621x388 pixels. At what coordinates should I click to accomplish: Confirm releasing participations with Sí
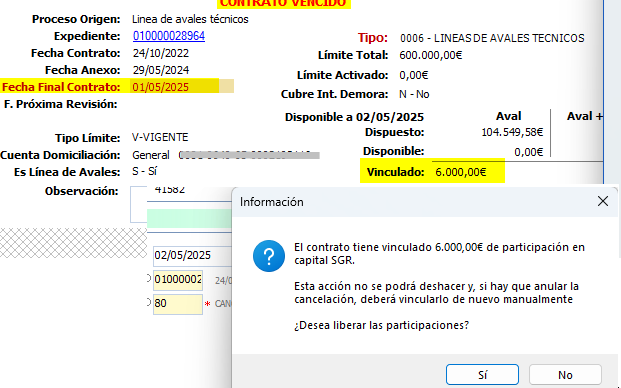[x=482, y=375]
